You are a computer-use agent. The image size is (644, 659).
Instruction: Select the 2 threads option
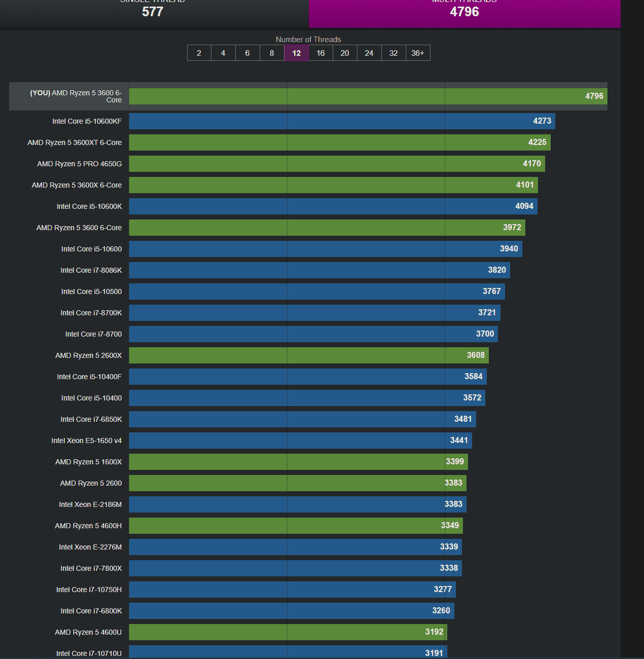tap(199, 53)
